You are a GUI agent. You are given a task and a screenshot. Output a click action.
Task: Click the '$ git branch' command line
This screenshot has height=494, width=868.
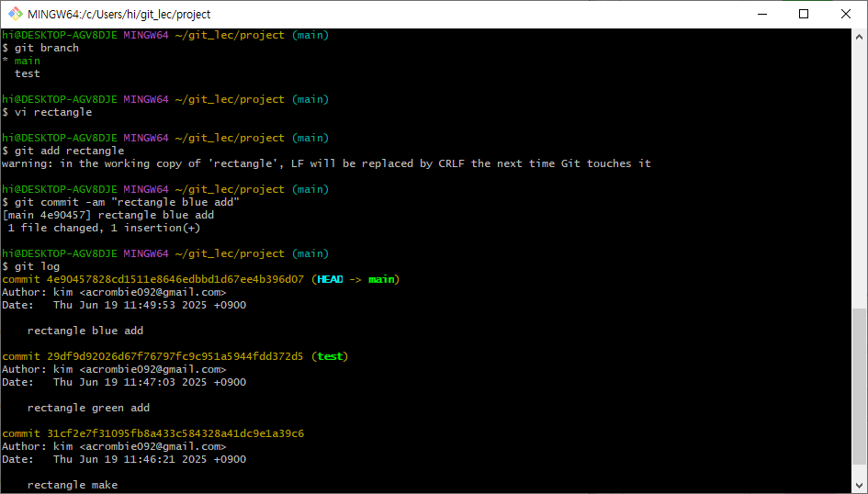(40, 48)
